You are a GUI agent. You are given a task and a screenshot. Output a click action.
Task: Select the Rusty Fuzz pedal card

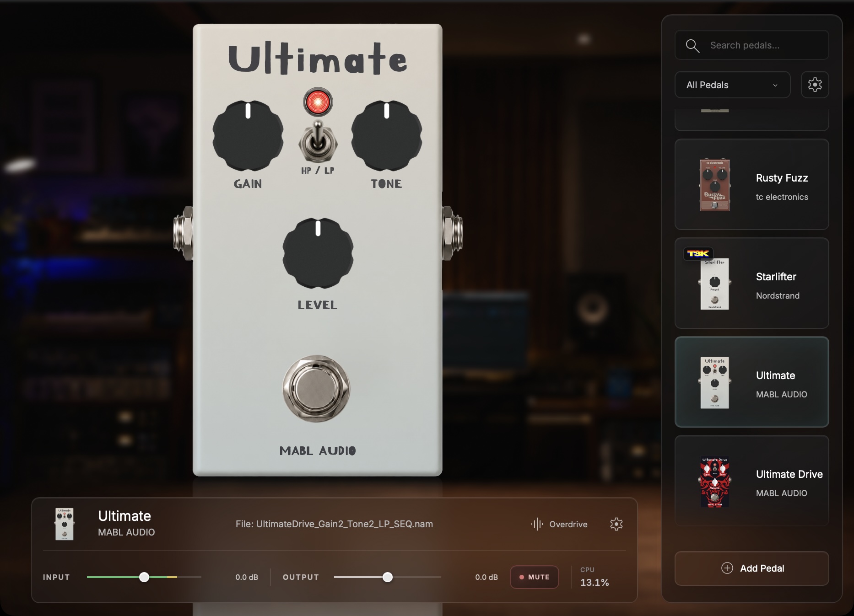click(751, 184)
